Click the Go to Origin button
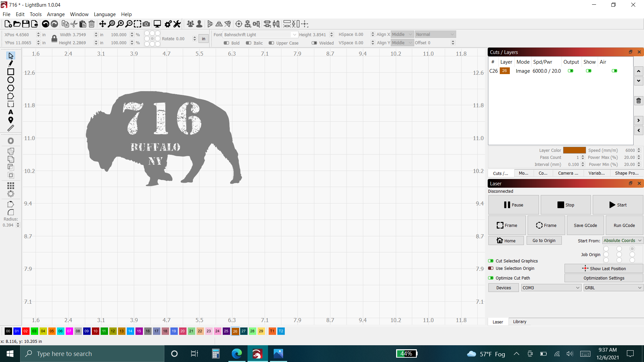 click(x=544, y=240)
